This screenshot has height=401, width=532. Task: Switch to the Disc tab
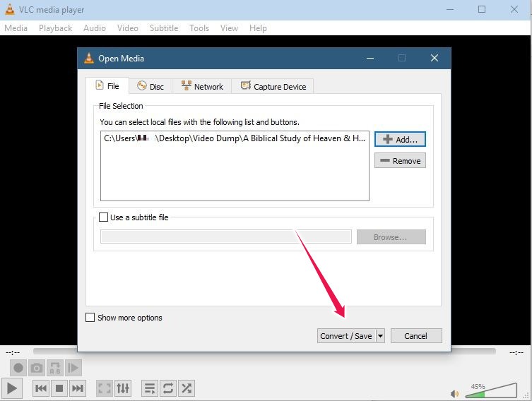(150, 86)
